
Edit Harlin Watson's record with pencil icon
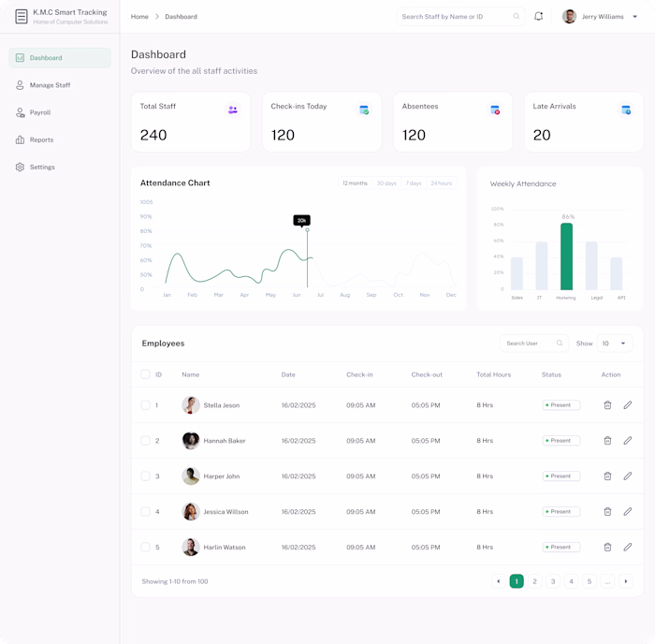point(628,547)
